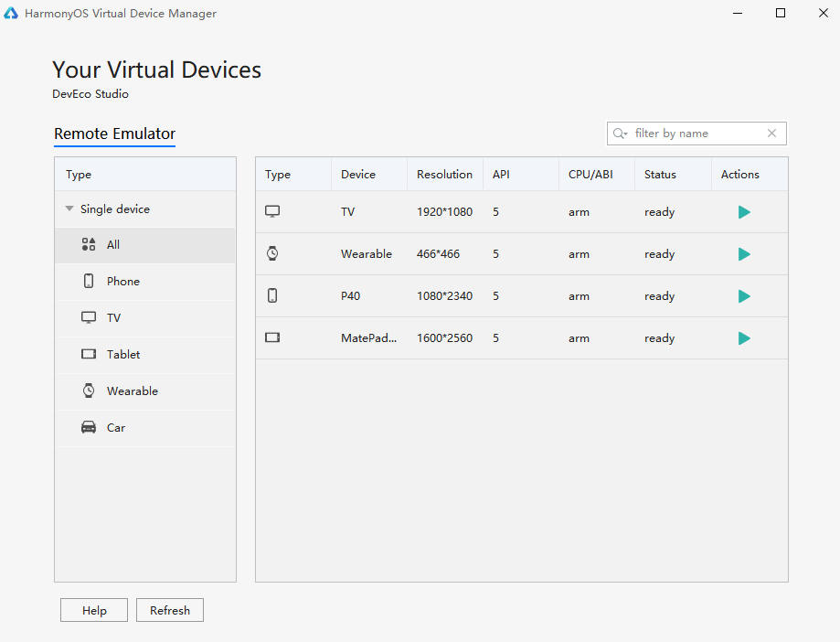The width and height of the screenshot is (840, 642).
Task: Click the TV icon in type sidebar
Action: 89,317
